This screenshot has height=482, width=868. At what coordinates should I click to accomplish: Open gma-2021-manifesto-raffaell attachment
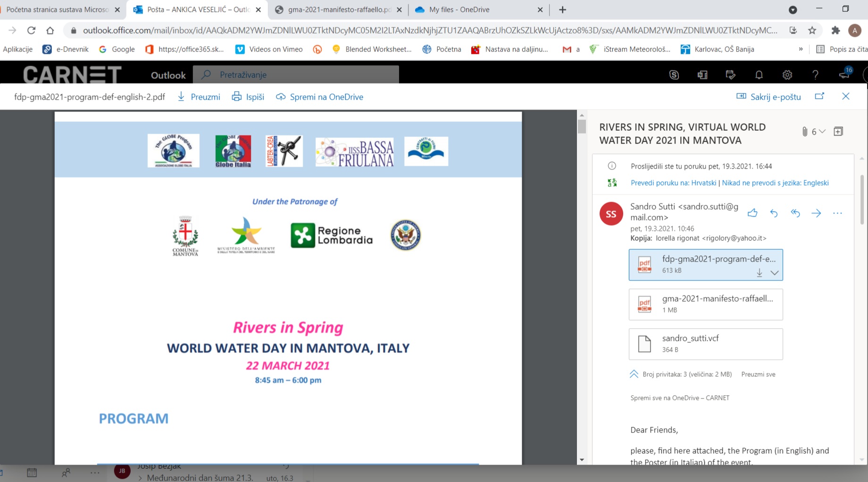706,304
